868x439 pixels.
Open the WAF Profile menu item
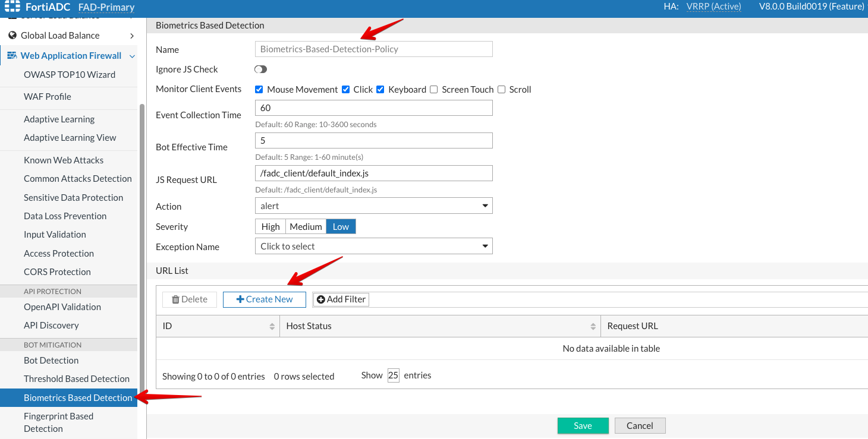(x=48, y=97)
